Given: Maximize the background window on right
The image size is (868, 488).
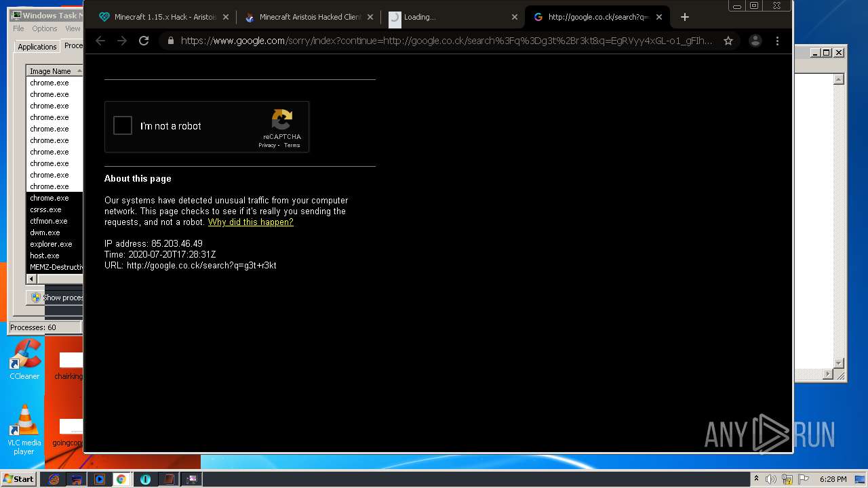Looking at the screenshot, I should (827, 52).
